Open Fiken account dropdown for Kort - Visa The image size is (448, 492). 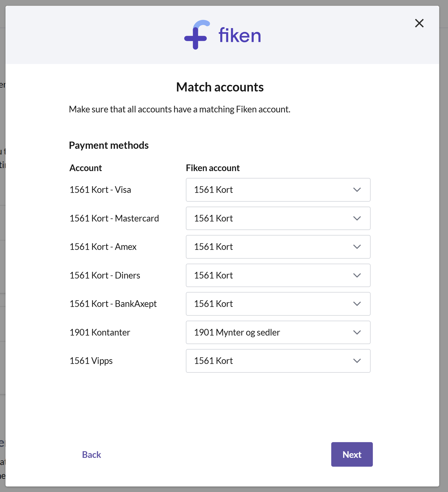278,190
